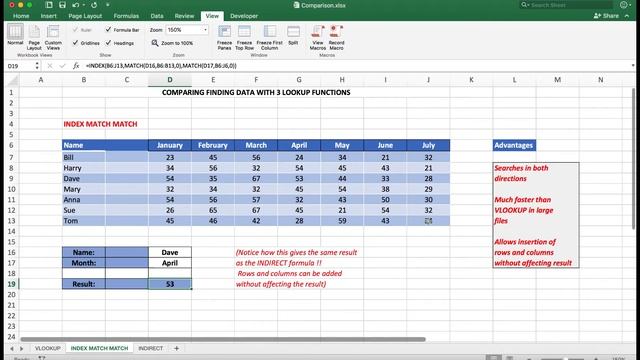Click the horizontal scrollbar thumb
Screen dimensions: 640x360
coord(223,339)
